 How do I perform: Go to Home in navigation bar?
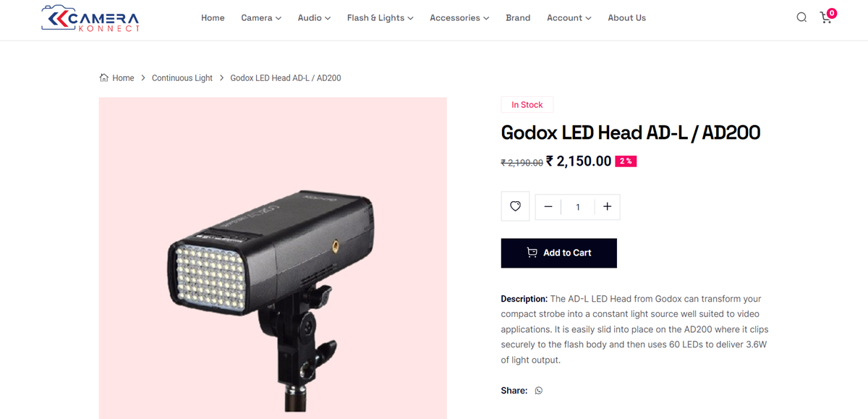(213, 18)
